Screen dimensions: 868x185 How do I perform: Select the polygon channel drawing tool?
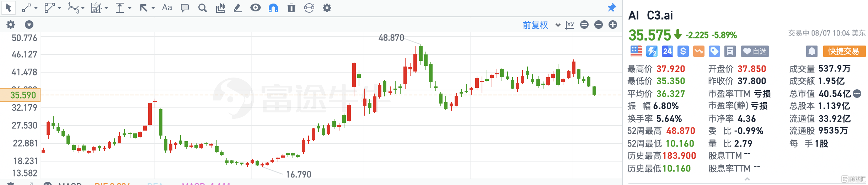(49, 8)
